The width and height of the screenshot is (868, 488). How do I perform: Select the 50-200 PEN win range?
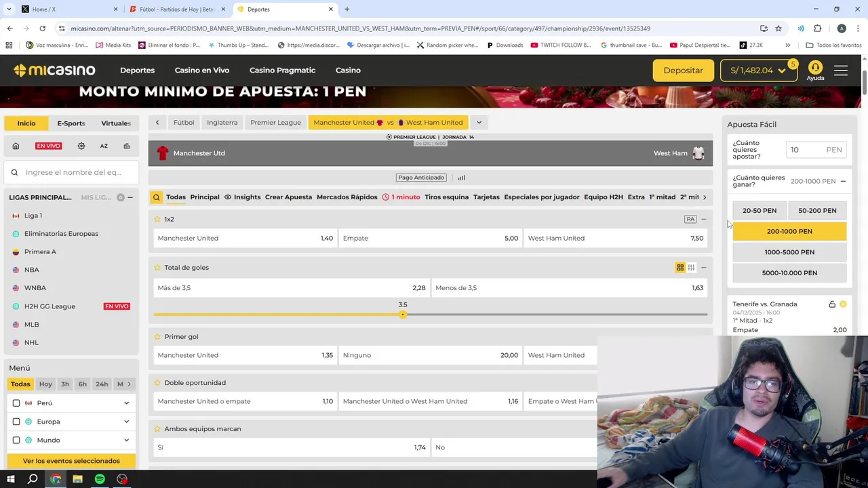(817, 211)
